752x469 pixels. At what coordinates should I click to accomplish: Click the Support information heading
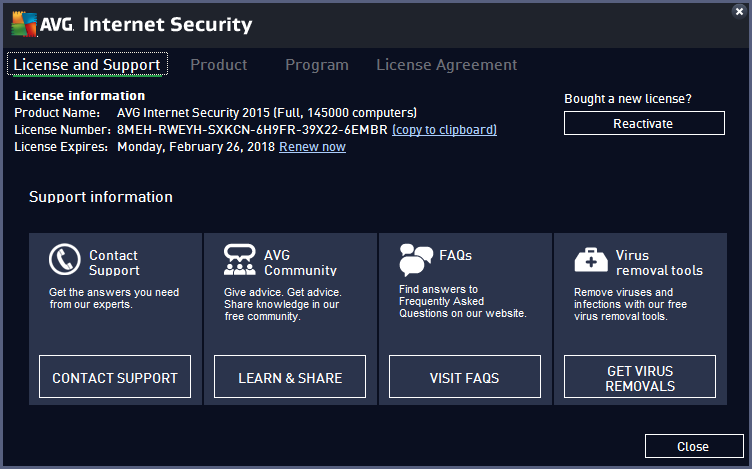[101, 197]
